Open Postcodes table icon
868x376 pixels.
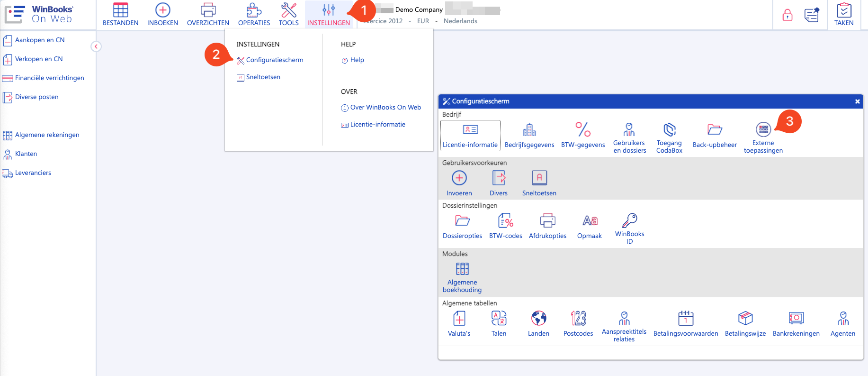tap(578, 324)
